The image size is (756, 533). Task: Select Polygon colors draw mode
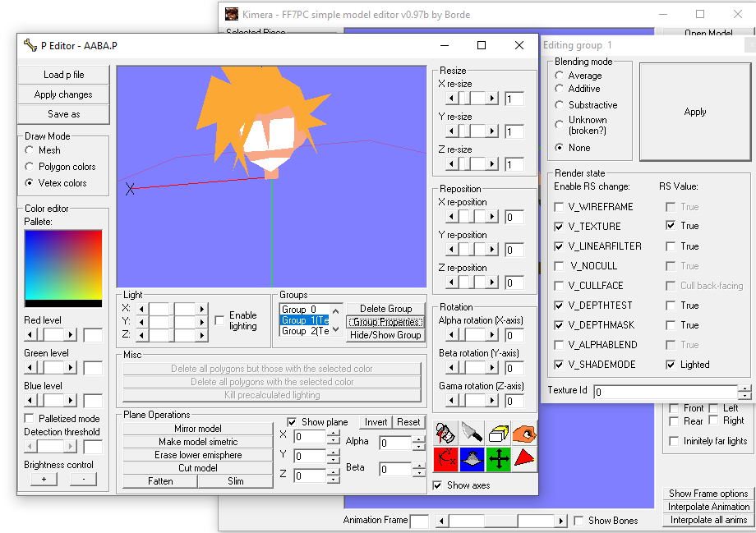pos(30,167)
